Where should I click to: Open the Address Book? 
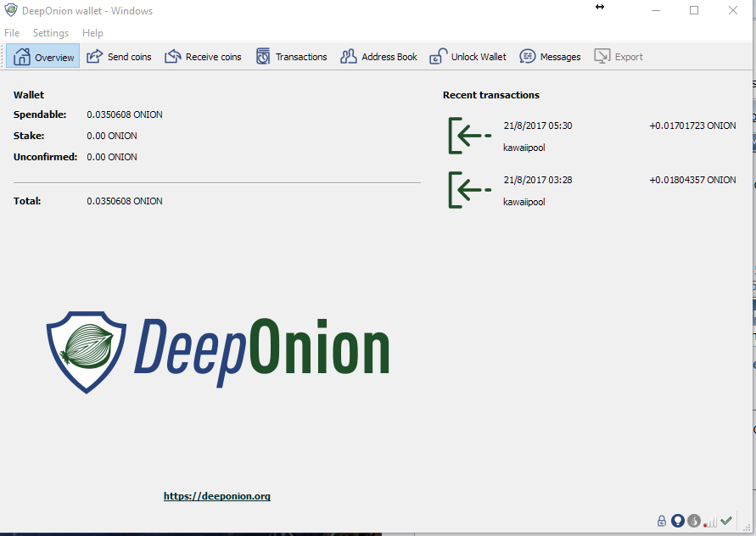pyautogui.click(x=378, y=56)
